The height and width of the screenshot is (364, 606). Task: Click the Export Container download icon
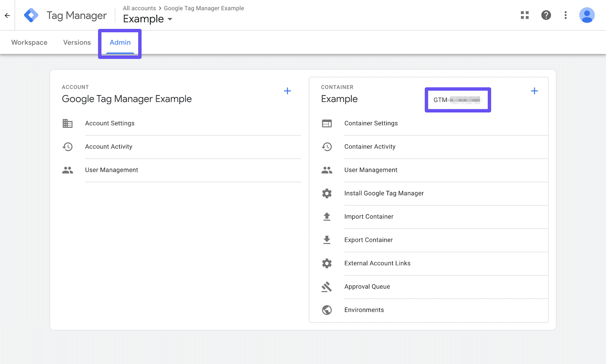pos(327,240)
